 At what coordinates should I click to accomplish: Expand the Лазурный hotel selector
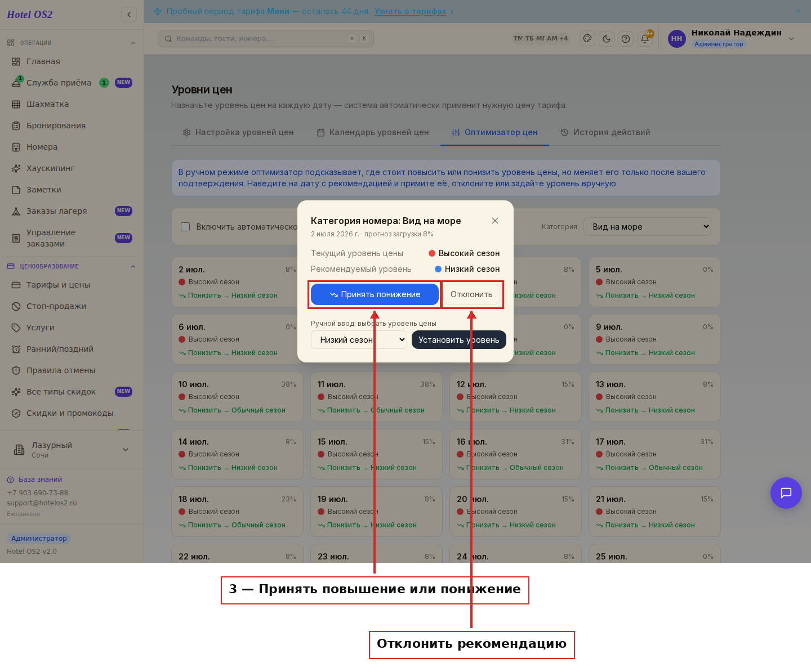[x=72, y=450]
